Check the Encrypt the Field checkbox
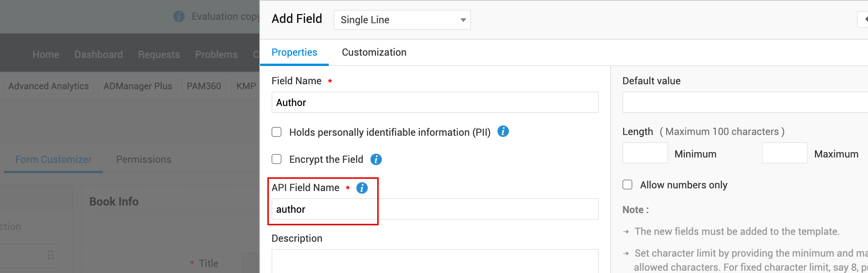This screenshot has width=868, height=273. (276, 159)
